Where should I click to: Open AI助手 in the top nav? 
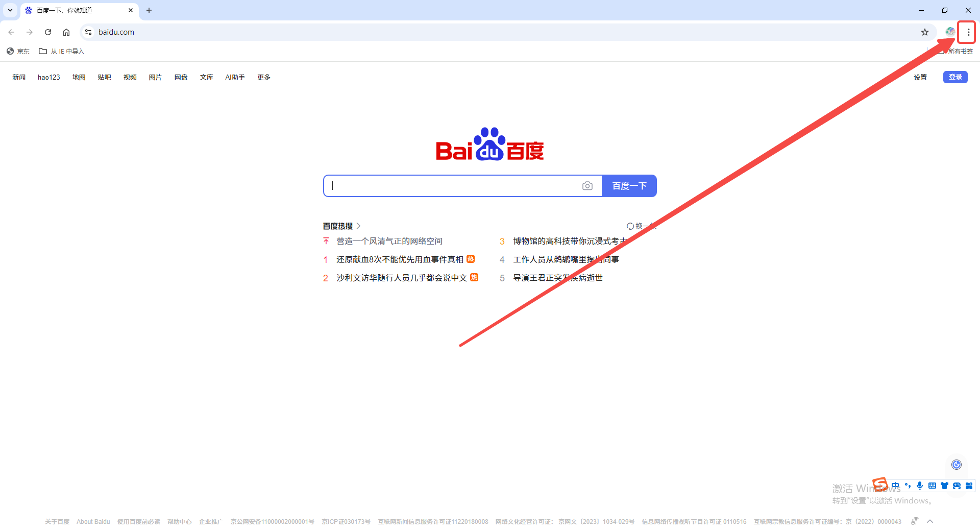[235, 77]
